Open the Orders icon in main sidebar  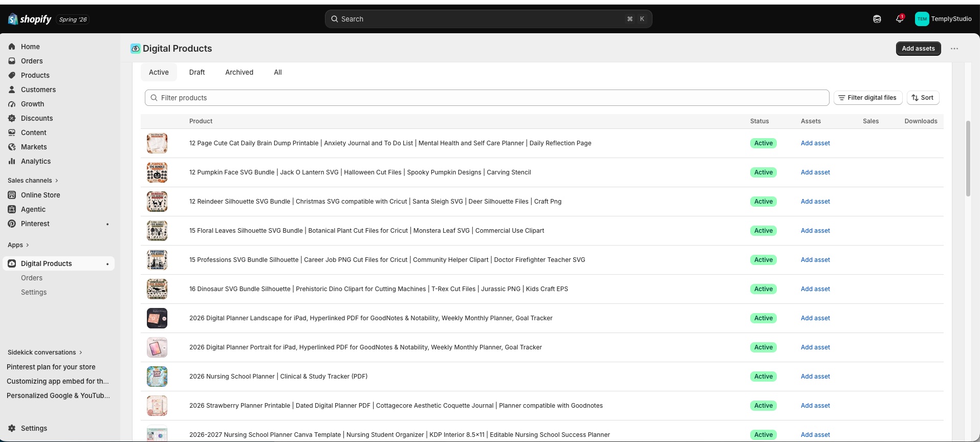[x=12, y=61]
